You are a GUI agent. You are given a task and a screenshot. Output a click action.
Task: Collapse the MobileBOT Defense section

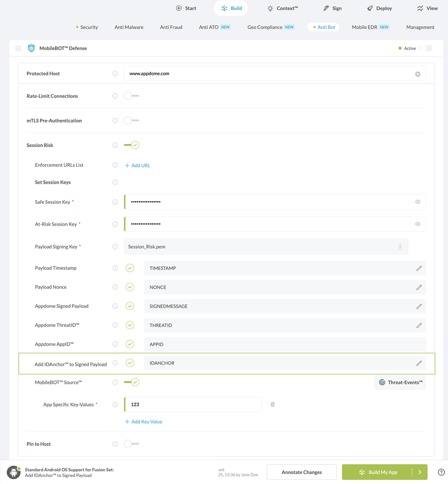click(x=18, y=48)
